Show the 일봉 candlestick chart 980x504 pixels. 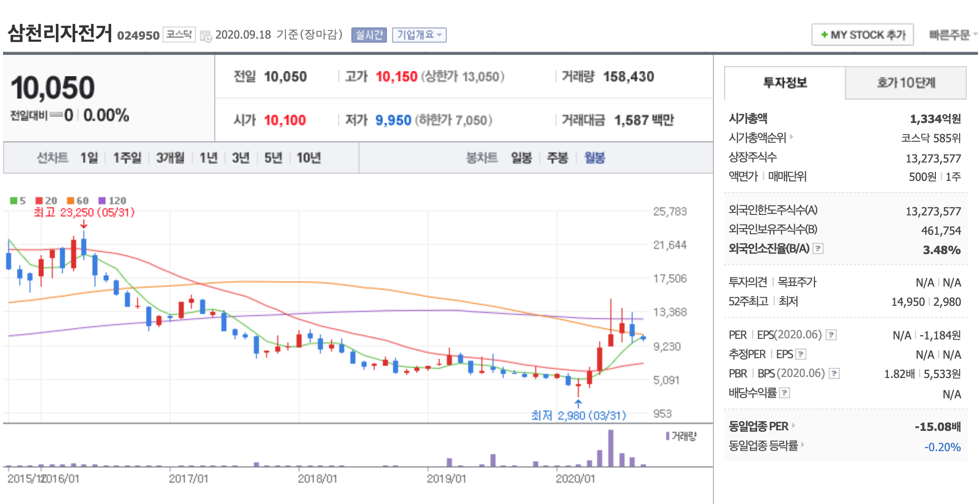(521, 157)
